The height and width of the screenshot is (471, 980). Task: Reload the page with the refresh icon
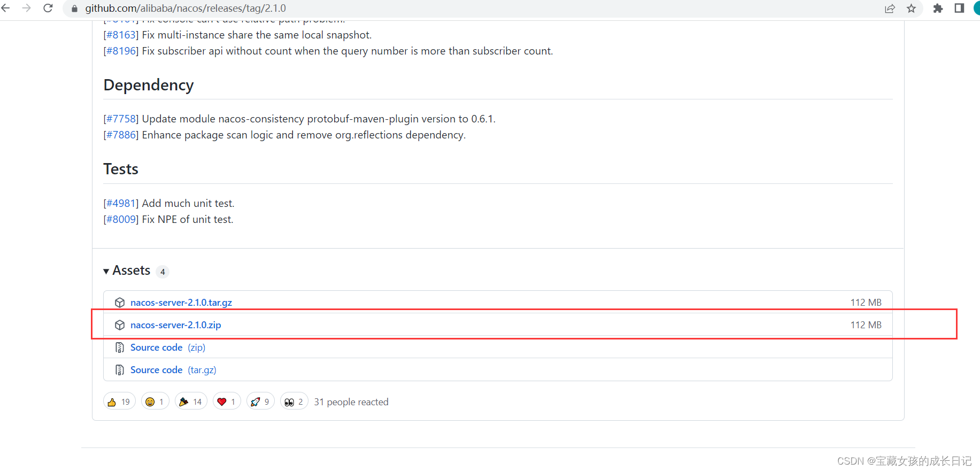[48, 8]
